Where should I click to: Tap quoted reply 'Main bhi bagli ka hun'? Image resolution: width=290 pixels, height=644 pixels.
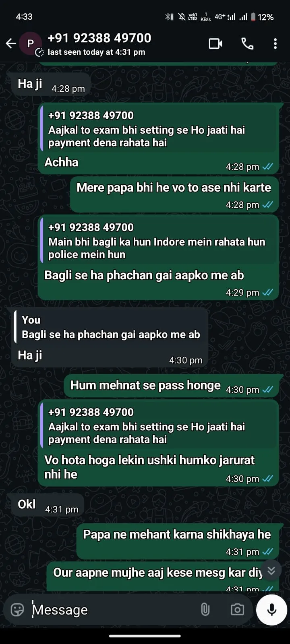(159, 240)
